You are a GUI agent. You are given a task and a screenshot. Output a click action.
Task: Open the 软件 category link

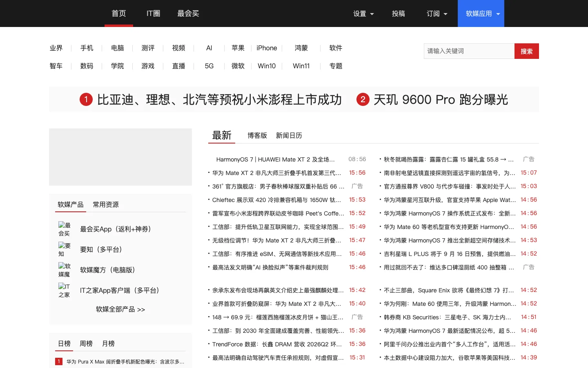pos(336,48)
